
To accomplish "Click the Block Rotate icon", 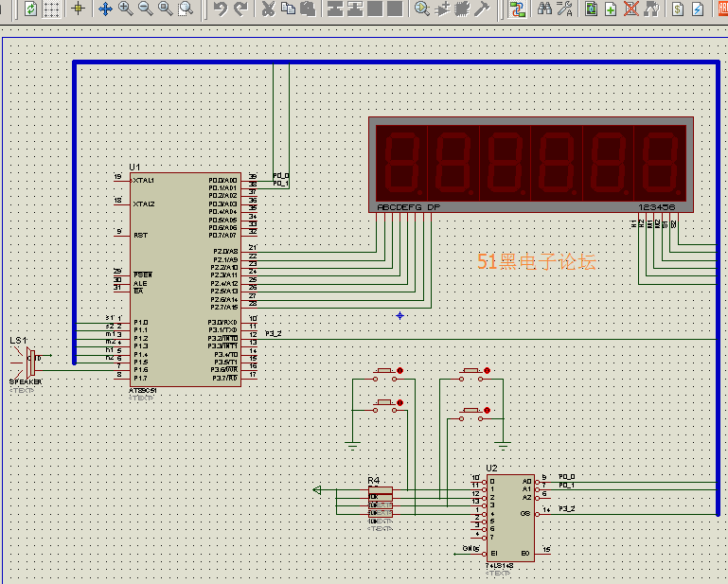I will click(x=375, y=9).
